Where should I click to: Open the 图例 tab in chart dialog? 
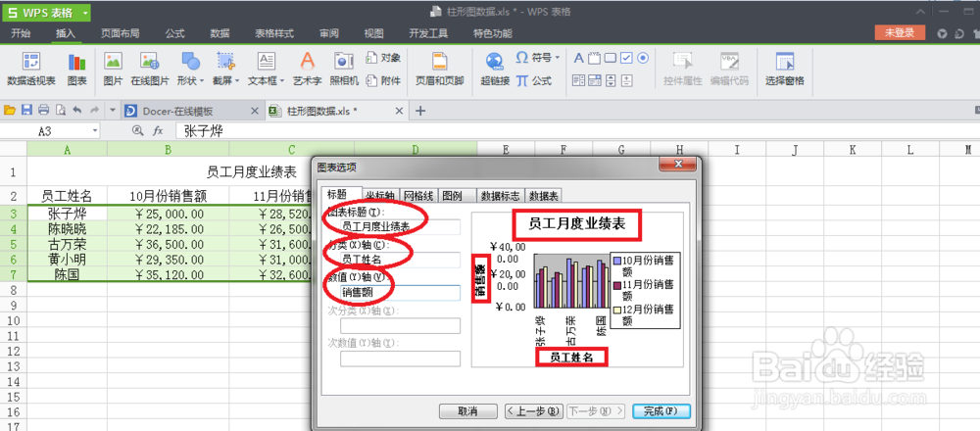(x=458, y=196)
